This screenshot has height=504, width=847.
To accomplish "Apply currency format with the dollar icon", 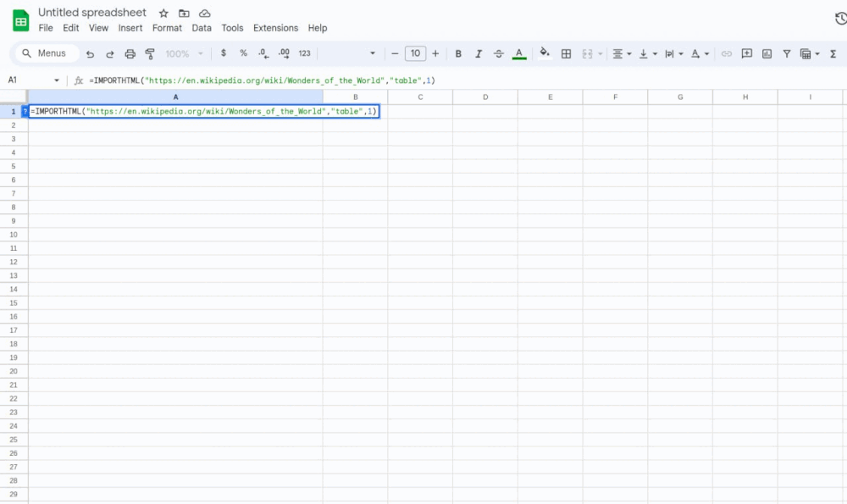I will click(x=223, y=53).
